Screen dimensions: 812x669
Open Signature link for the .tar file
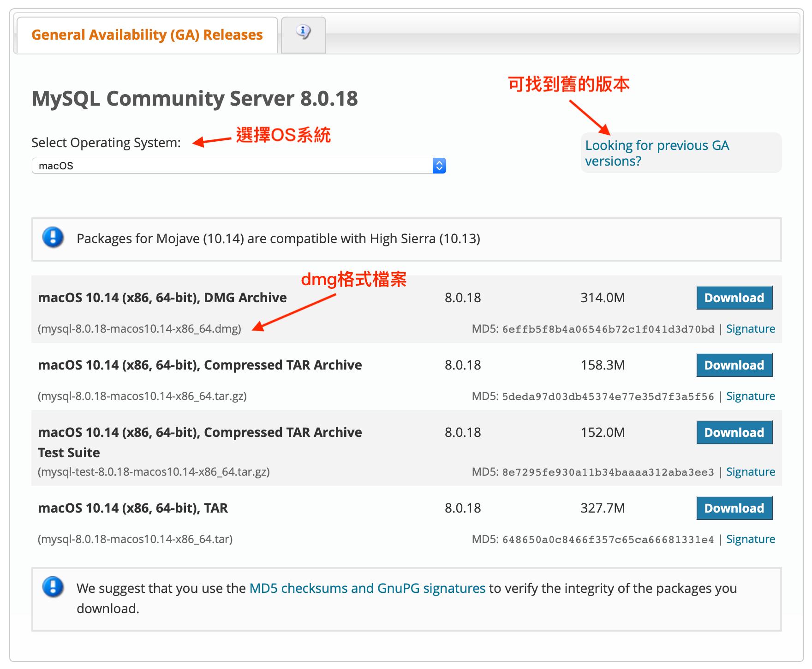(x=751, y=539)
